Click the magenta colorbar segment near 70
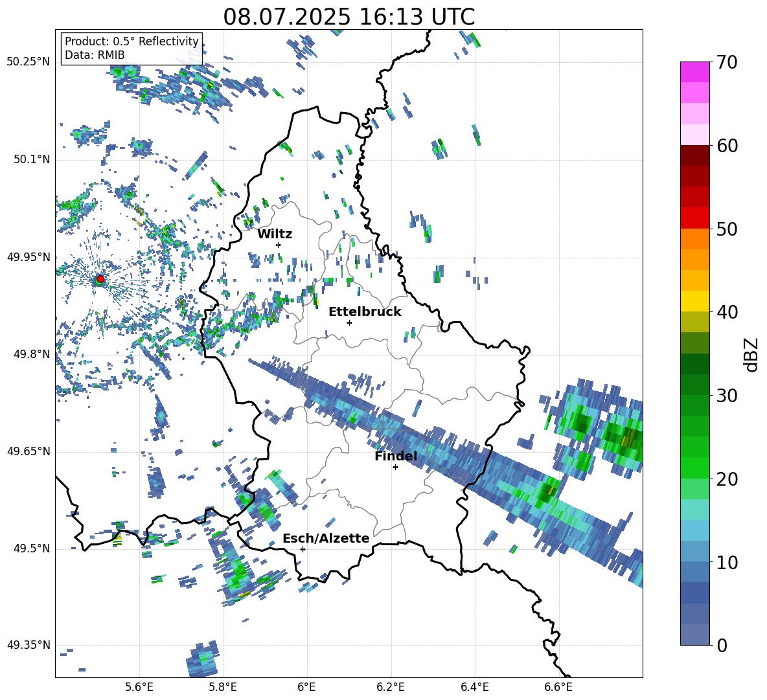 click(694, 72)
